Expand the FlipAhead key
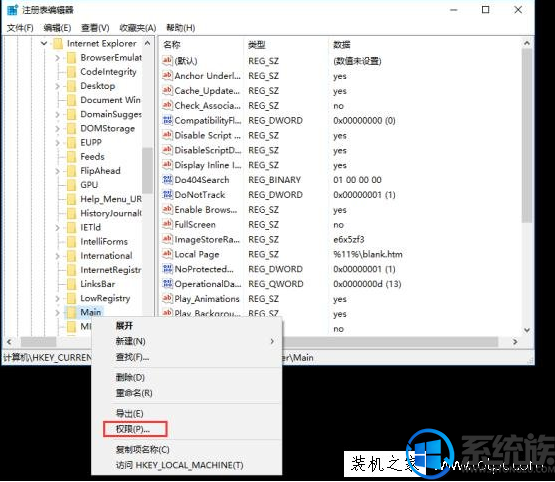The image size is (555, 482). tap(58, 171)
